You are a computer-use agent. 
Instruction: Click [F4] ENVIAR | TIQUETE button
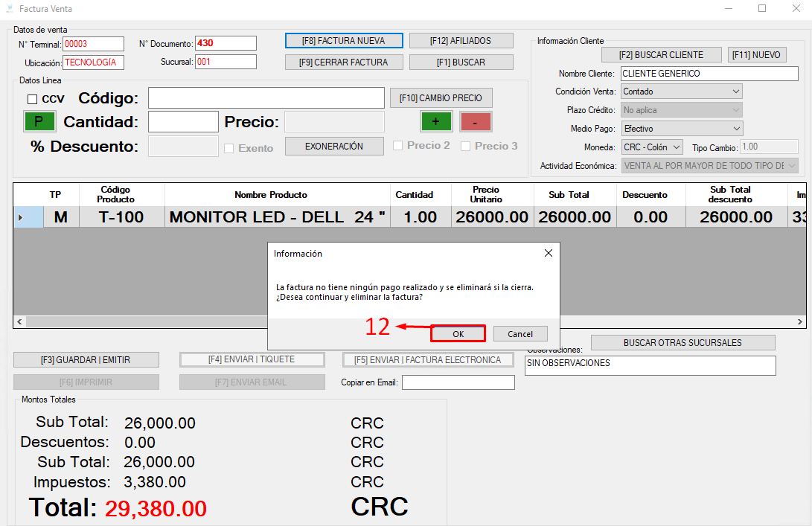pos(252,359)
